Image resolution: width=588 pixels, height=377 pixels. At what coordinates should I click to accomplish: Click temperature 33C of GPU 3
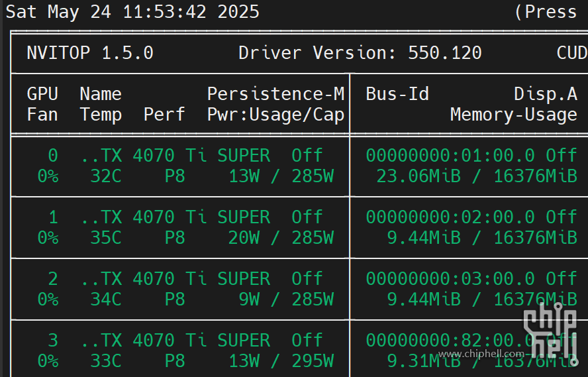click(106, 361)
